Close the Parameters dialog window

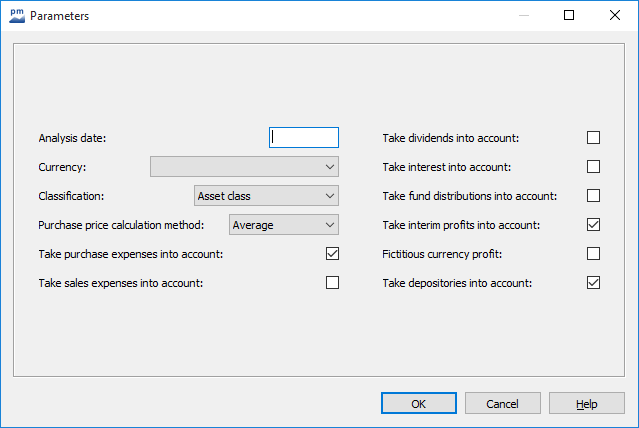pos(614,16)
